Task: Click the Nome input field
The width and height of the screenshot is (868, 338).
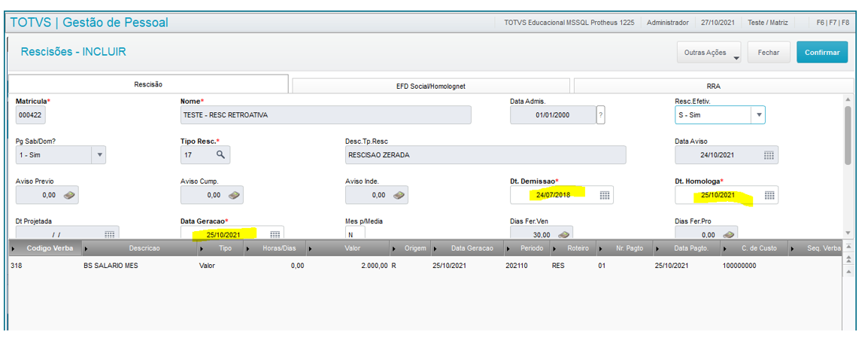Action: click(x=326, y=115)
